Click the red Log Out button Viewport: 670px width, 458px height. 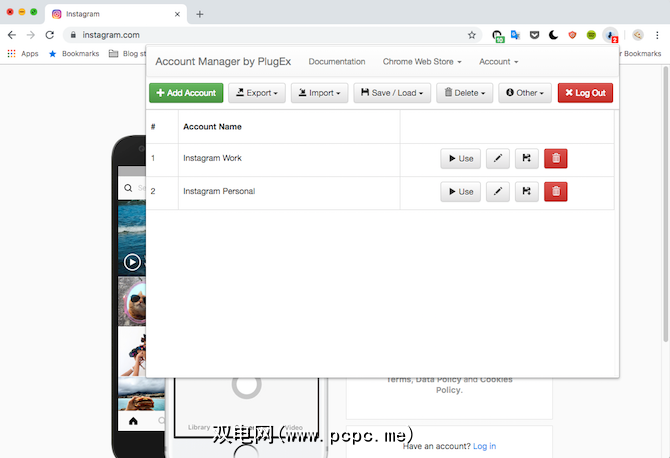pos(585,93)
